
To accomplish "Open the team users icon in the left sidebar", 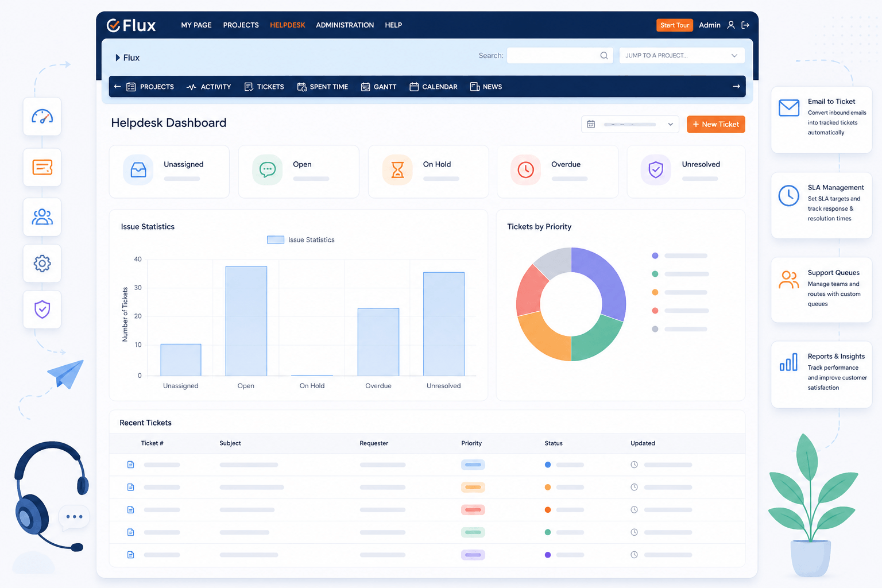I will [42, 217].
